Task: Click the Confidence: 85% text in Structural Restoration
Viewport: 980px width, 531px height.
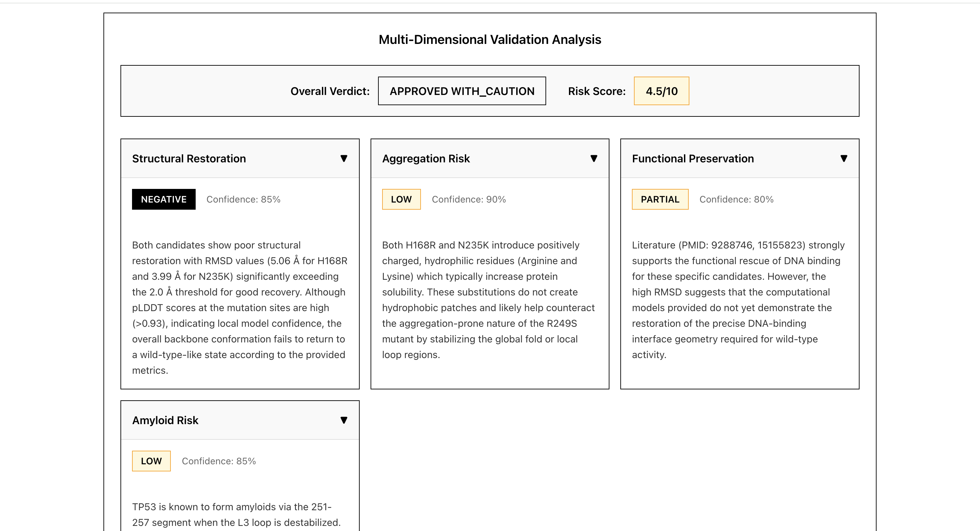Action: click(x=243, y=199)
